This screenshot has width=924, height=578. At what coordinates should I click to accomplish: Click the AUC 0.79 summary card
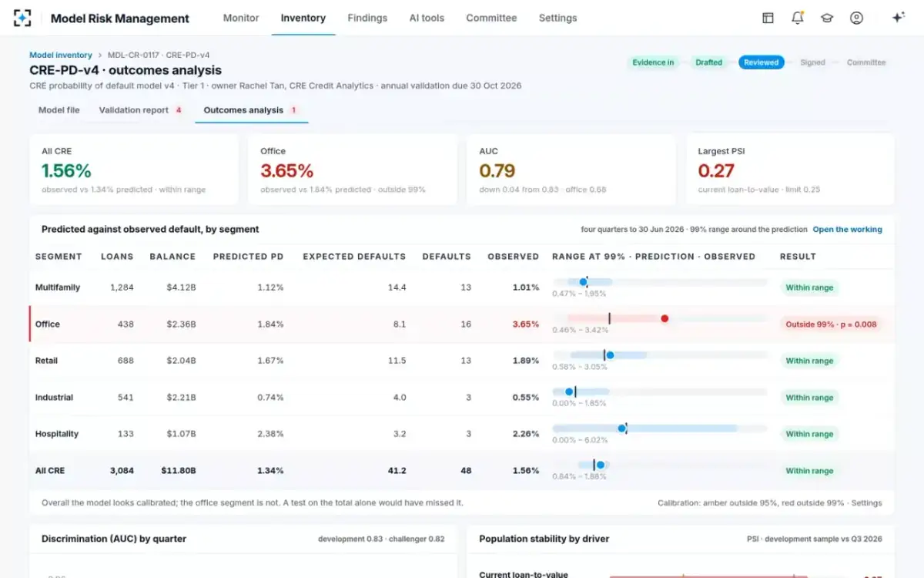pos(571,170)
